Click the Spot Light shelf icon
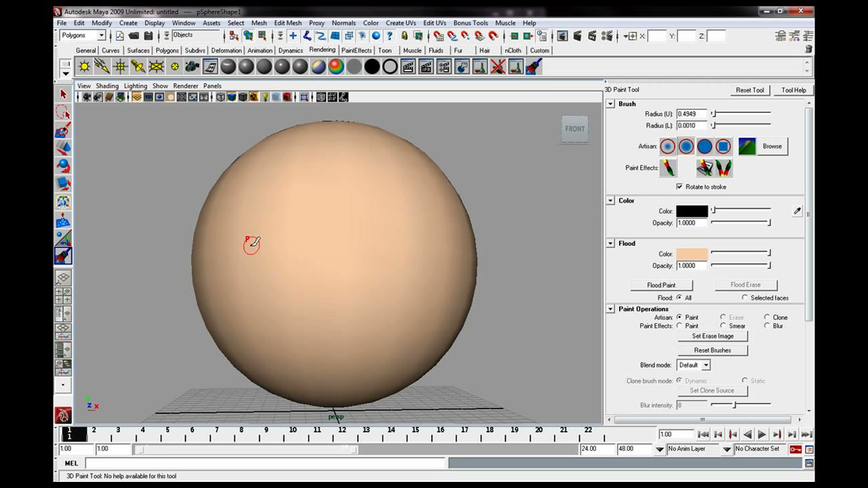 coord(138,66)
